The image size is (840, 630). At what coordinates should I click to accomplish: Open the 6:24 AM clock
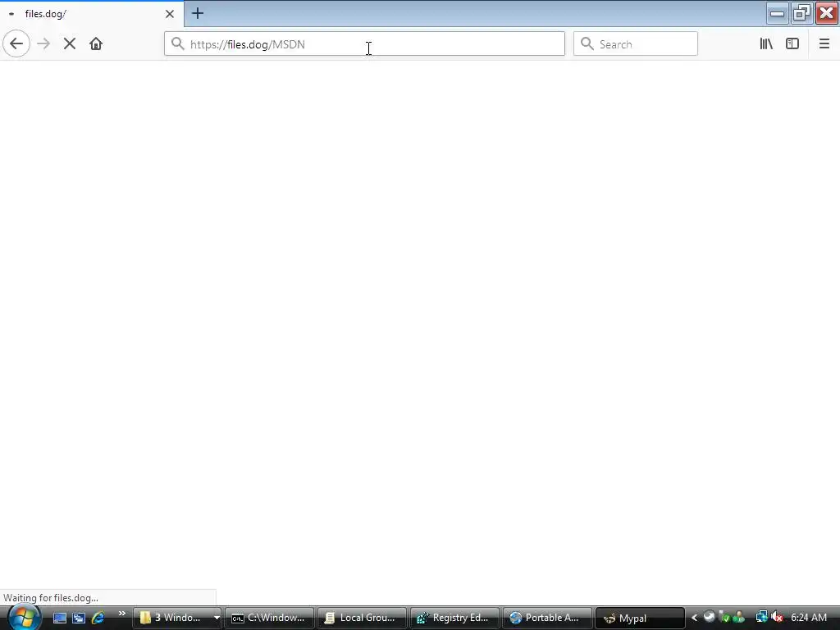point(808,618)
